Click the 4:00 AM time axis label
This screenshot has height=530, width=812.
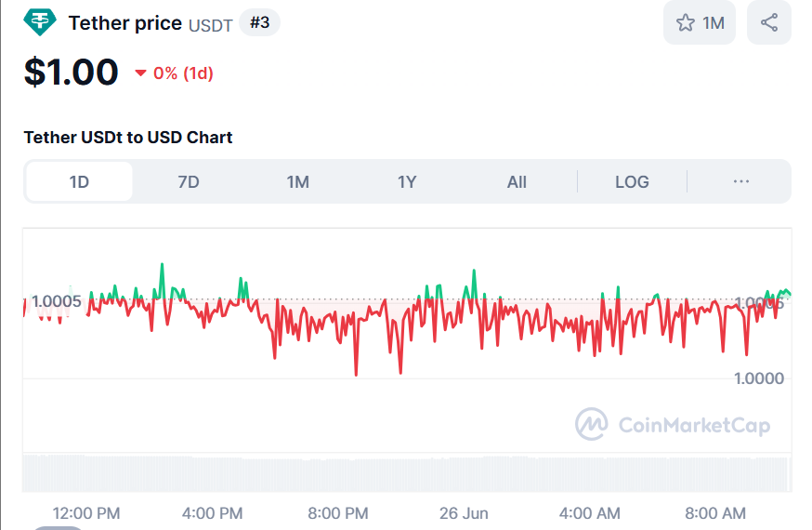[589, 513]
